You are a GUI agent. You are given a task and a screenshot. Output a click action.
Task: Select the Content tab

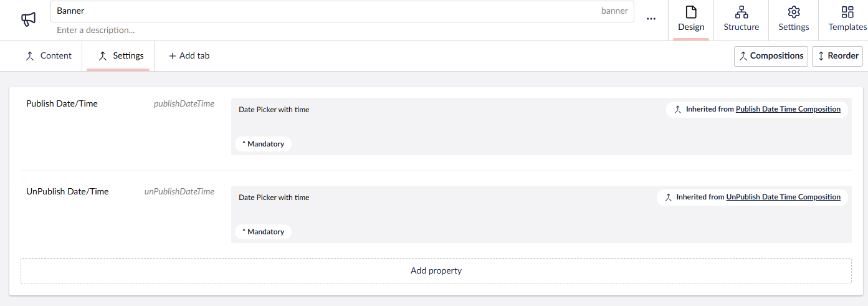49,56
